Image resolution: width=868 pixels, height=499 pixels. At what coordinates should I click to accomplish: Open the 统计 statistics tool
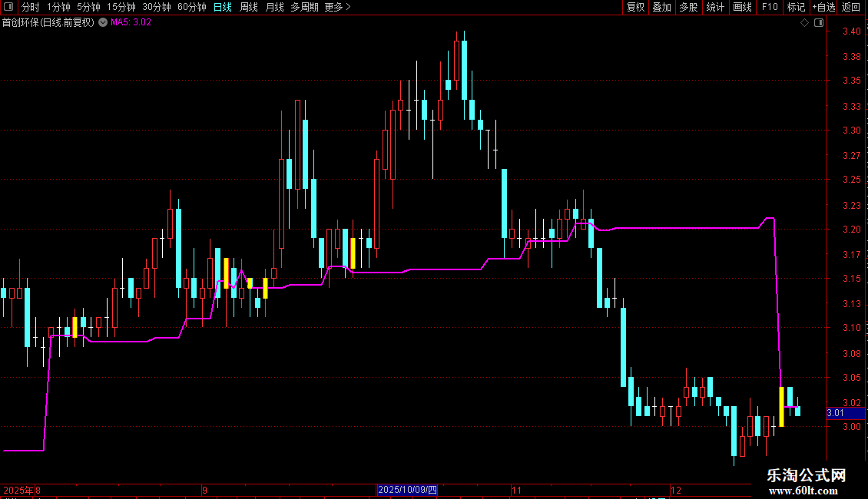715,7
